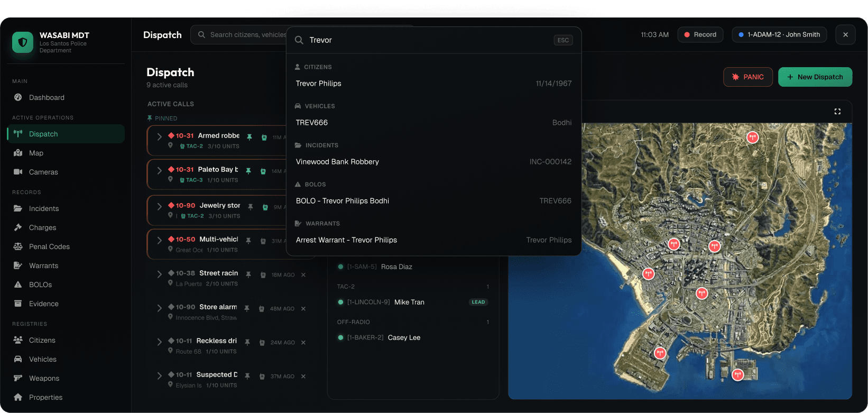Screen dimensions: 868x413
Task: Open Dashboard from the sidebar
Action: pos(66,97)
